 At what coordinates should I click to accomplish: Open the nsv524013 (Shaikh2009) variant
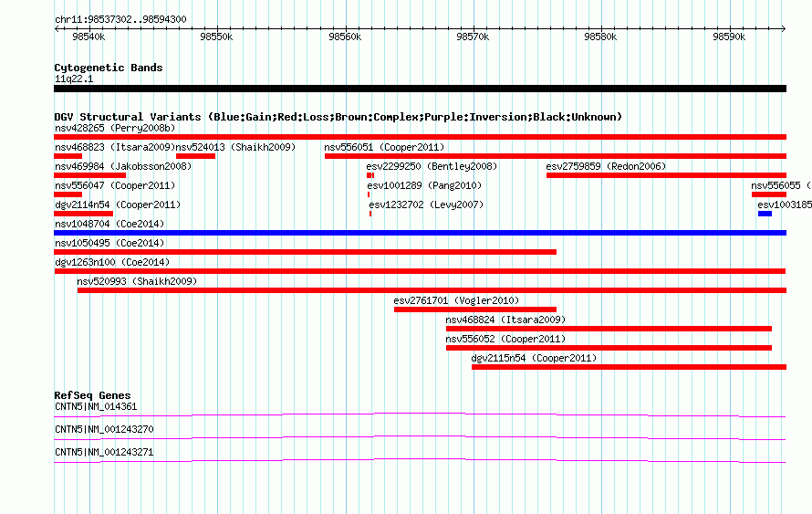tap(235, 147)
